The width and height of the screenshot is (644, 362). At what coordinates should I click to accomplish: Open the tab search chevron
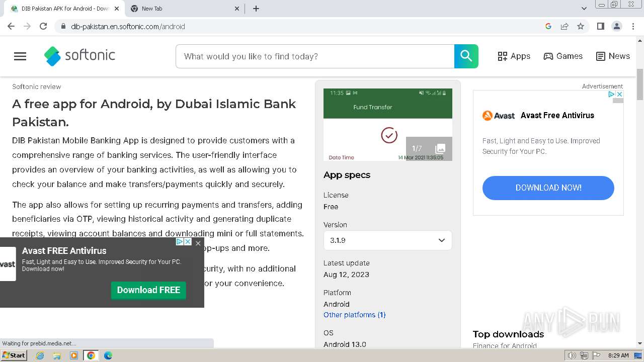pos(584,9)
